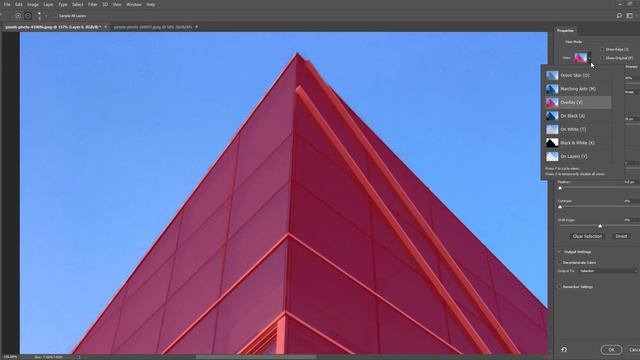Choose the Overlay (V) view

click(x=578, y=102)
